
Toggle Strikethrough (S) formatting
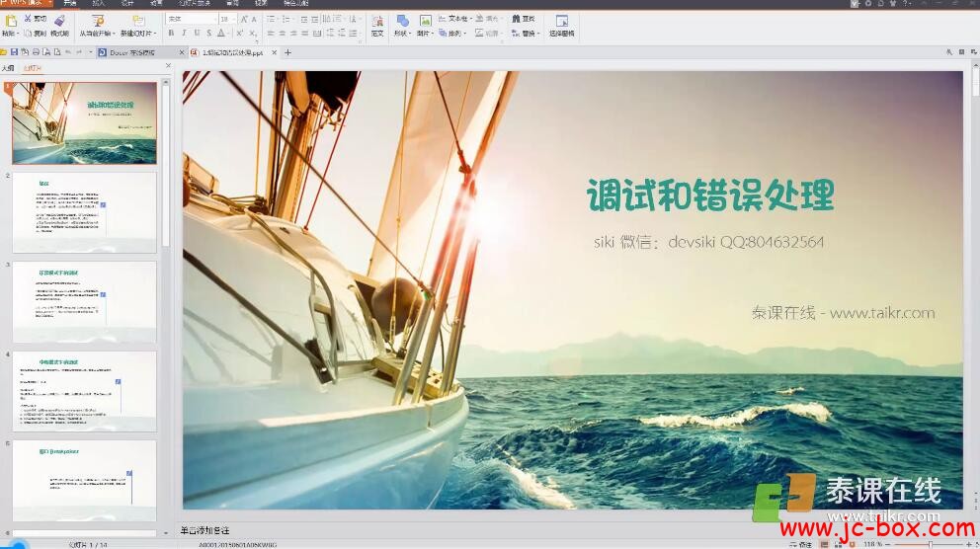click(x=209, y=34)
